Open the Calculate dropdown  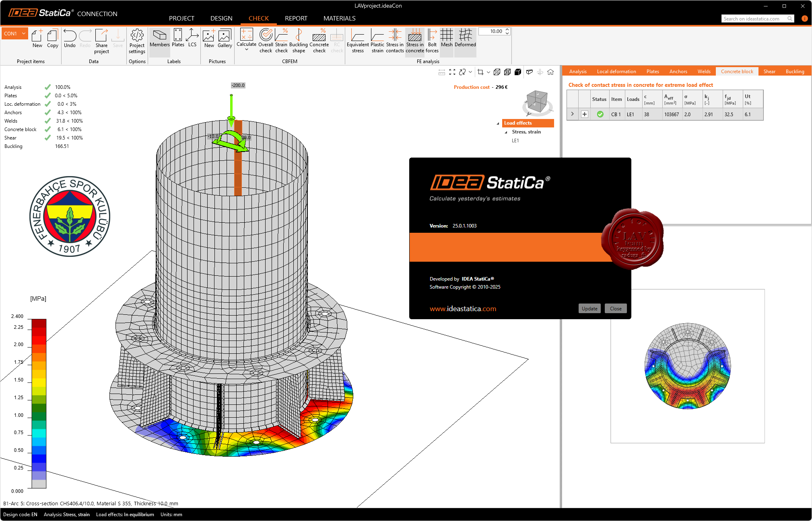[246, 50]
